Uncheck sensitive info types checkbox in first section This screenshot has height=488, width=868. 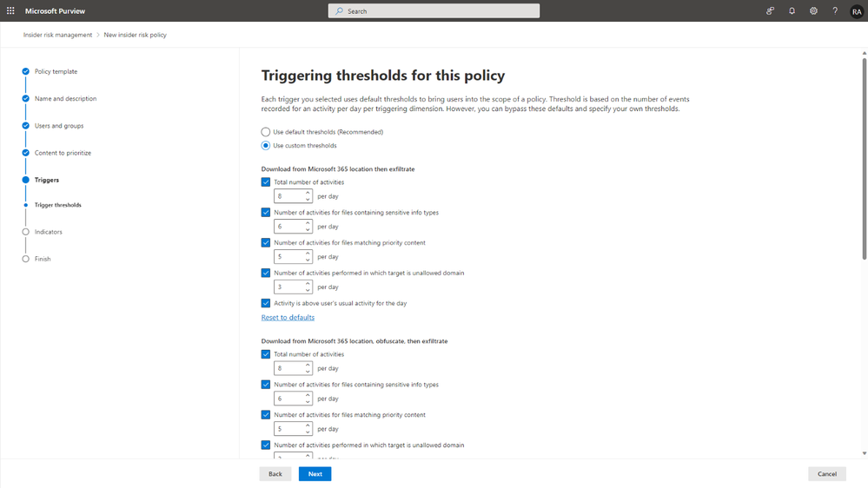tap(266, 213)
